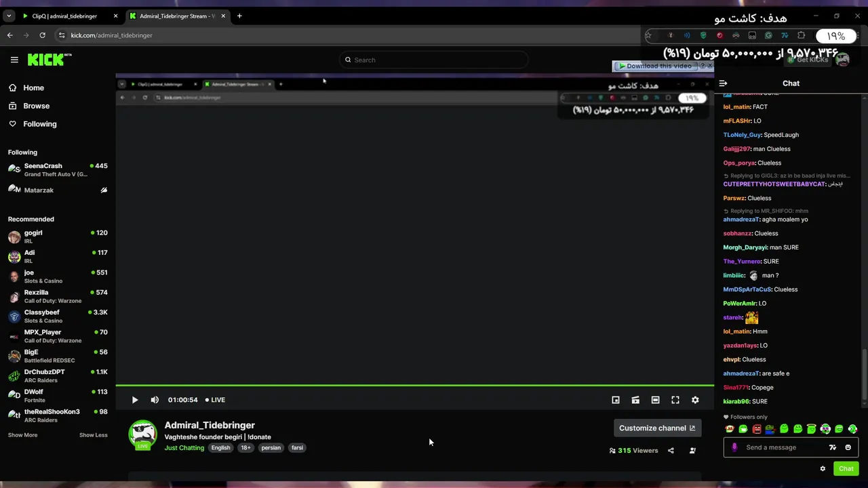Open the 7TV emote menu in message box
The image size is (868, 488).
pos(833,447)
